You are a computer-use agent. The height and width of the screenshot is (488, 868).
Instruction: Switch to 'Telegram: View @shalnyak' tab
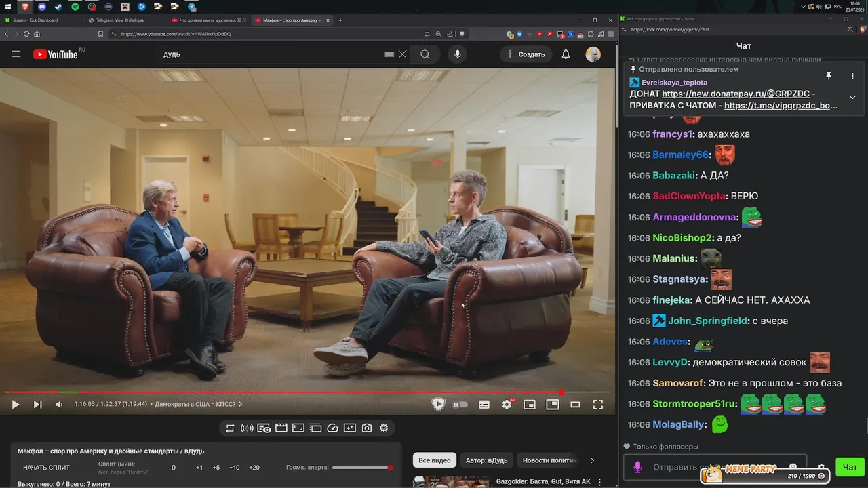123,20
